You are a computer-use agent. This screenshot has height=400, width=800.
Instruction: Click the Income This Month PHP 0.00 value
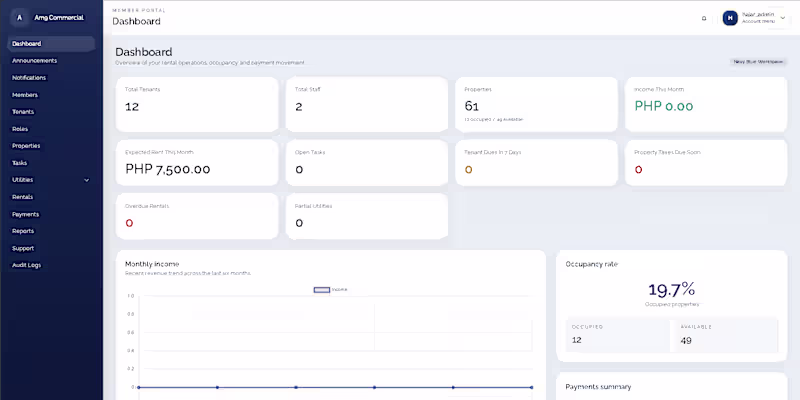tap(664, 106)
